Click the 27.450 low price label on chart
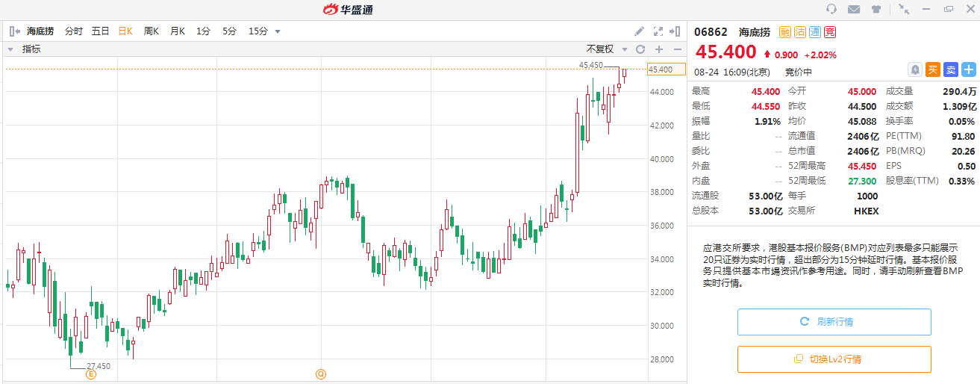This screenshot has height=384, width=980. pos(99,366)
